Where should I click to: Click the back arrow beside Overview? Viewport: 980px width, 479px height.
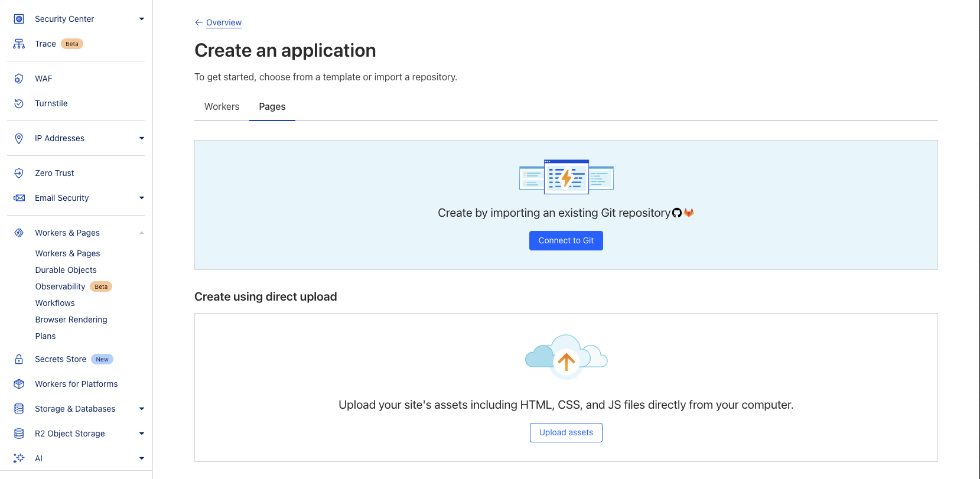tap(198, 22)
